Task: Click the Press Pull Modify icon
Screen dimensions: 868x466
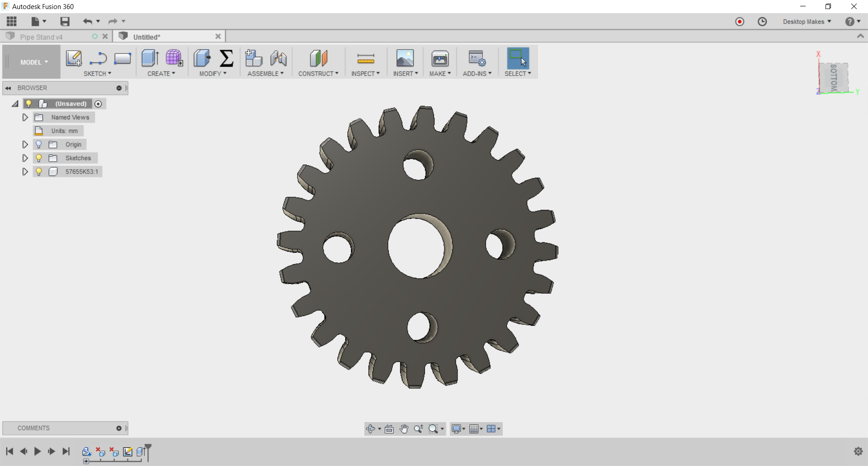Action: coord(202,58)
